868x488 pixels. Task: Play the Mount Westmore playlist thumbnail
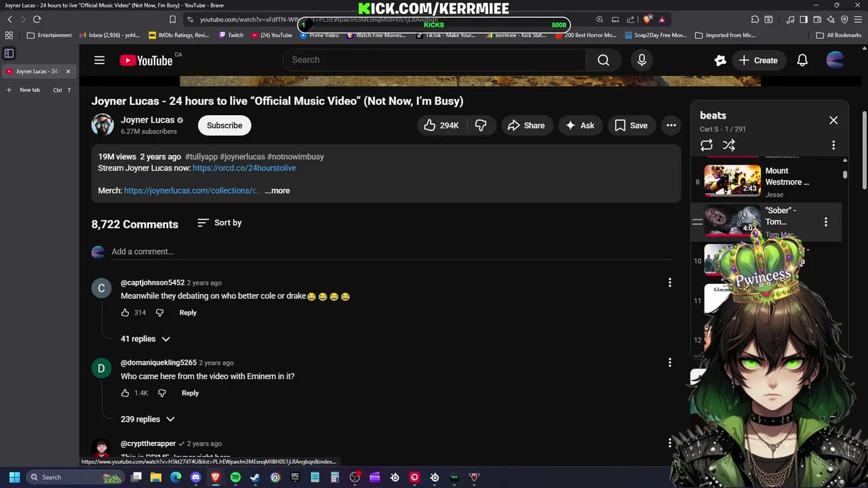click(x=732, y=180)
